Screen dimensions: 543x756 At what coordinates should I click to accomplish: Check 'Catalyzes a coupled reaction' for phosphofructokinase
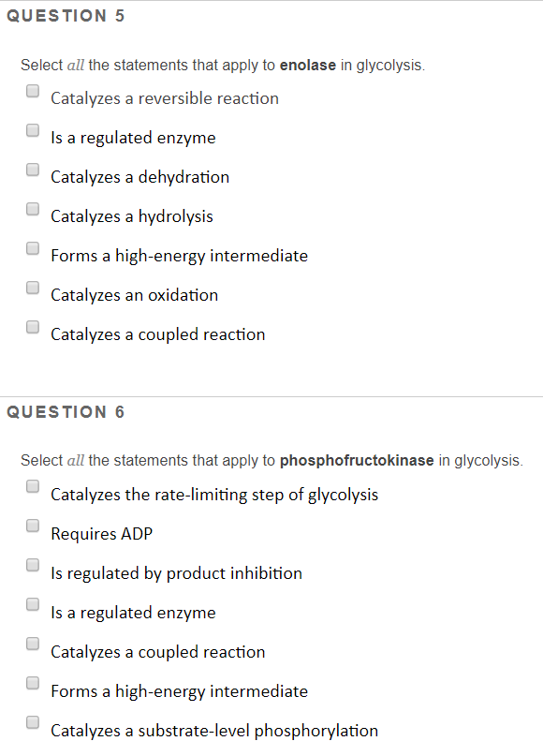33,644
